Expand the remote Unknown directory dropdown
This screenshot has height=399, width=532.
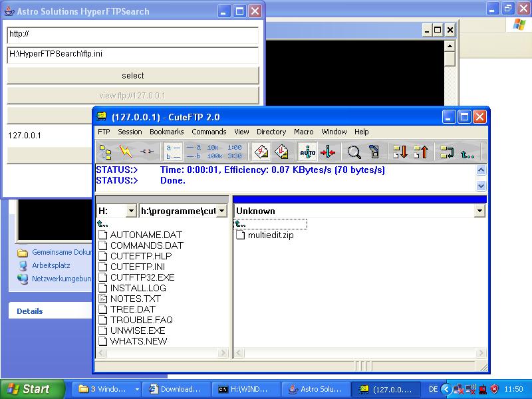click(x=479, y=211)
